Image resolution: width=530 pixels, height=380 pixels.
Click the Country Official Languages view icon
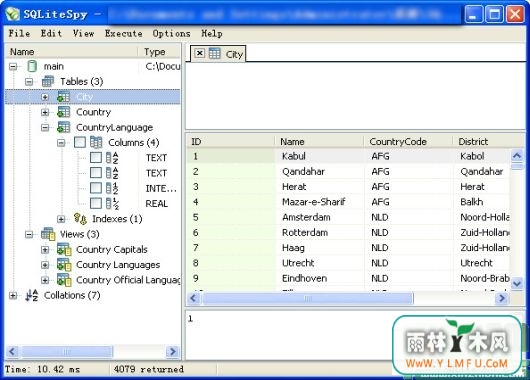pyautogui.click(x=64, y=280)
